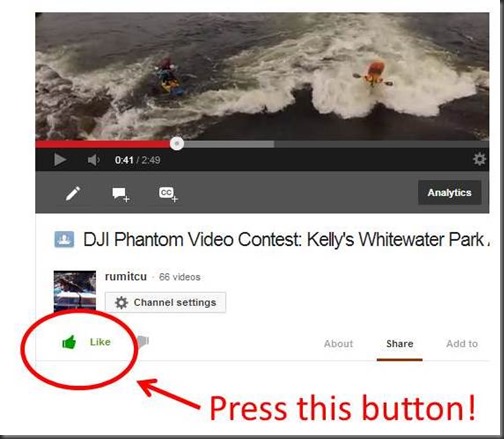This screenshot has width=504, height=439.
Task: Open the Analytics button
Action: [449, 193]
